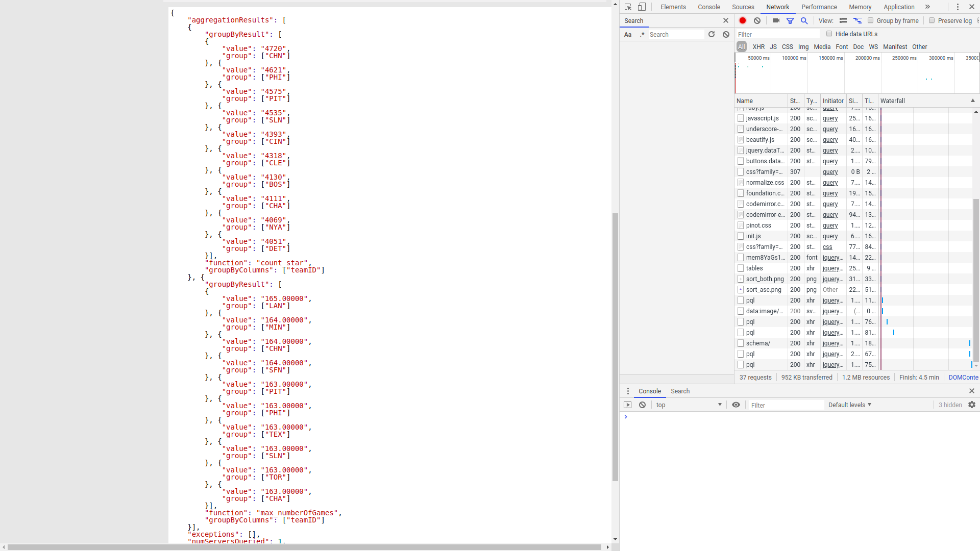
Task: Switch to the Sources tab
Action: point(743,7)
